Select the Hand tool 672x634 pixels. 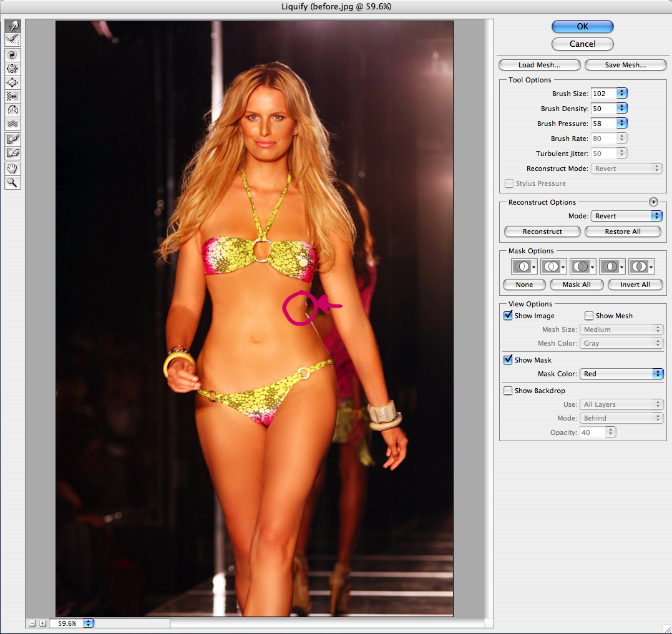coord(13,168)
